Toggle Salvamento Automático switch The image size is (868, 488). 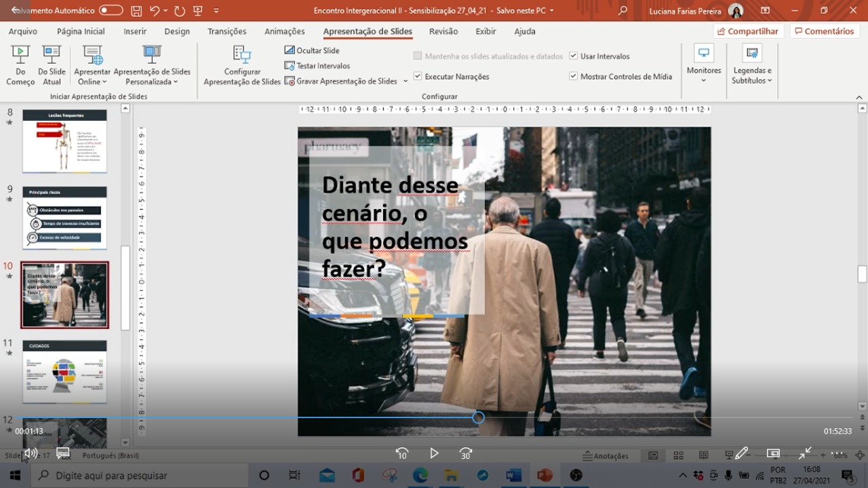click(x=111, y=11)
